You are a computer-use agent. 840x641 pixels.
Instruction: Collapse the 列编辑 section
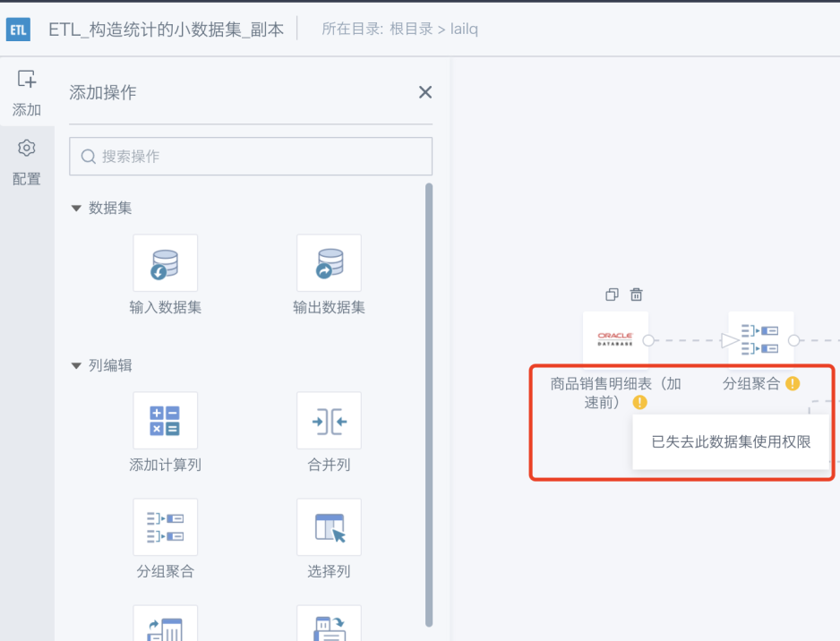[x=76, y=366]
